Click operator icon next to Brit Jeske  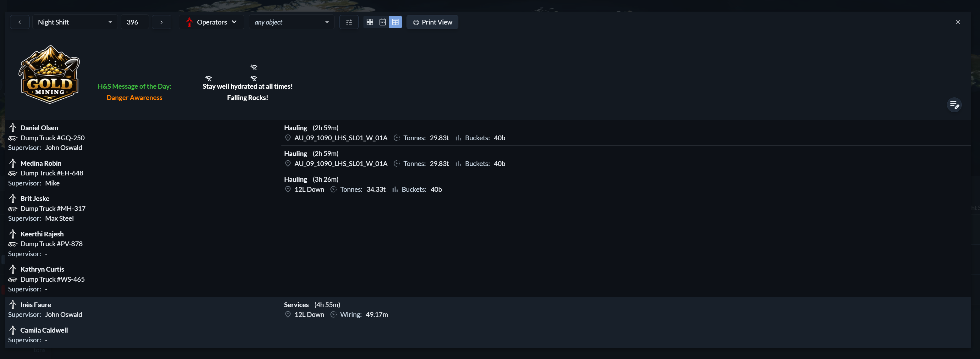click(13, 198)
